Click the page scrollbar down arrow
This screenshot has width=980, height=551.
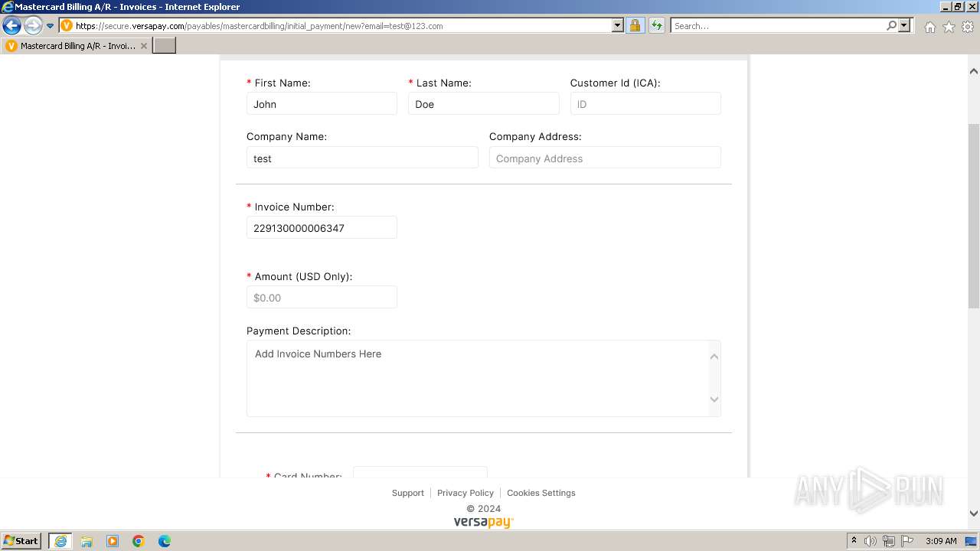click(x=974, y=514)
